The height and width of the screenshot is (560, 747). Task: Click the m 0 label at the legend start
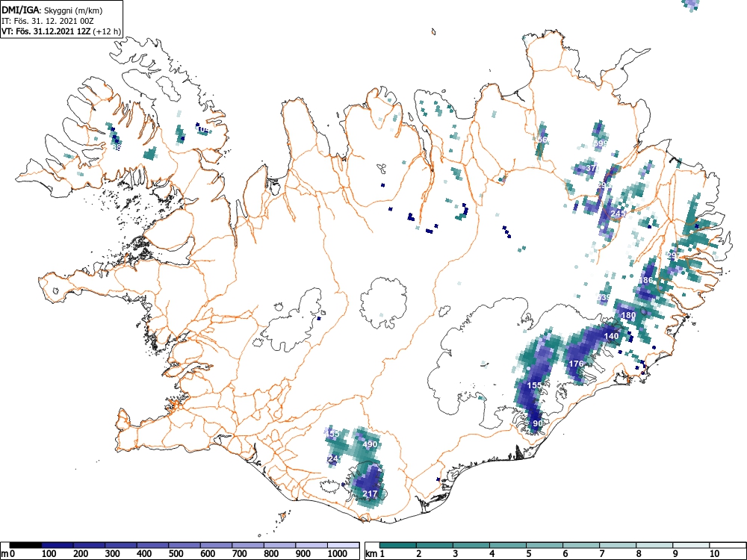pos(8,554)
